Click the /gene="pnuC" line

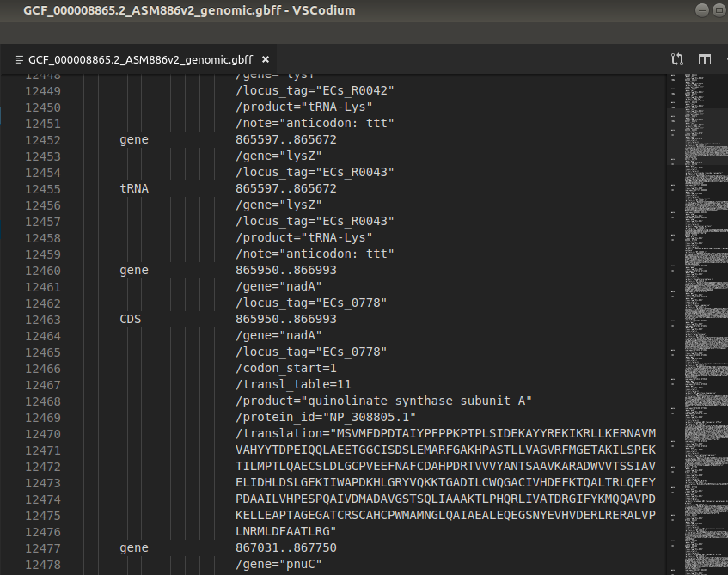click(279, 564)
